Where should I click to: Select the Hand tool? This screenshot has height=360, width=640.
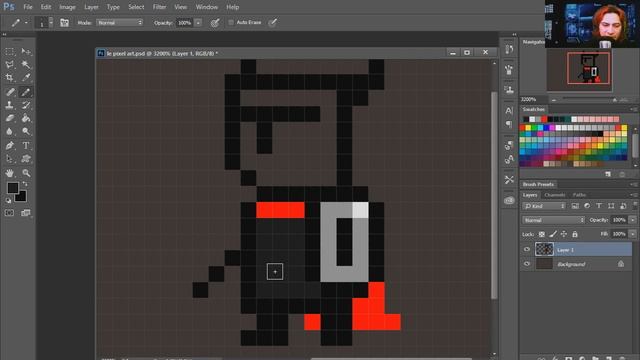[x=10, y=173]
